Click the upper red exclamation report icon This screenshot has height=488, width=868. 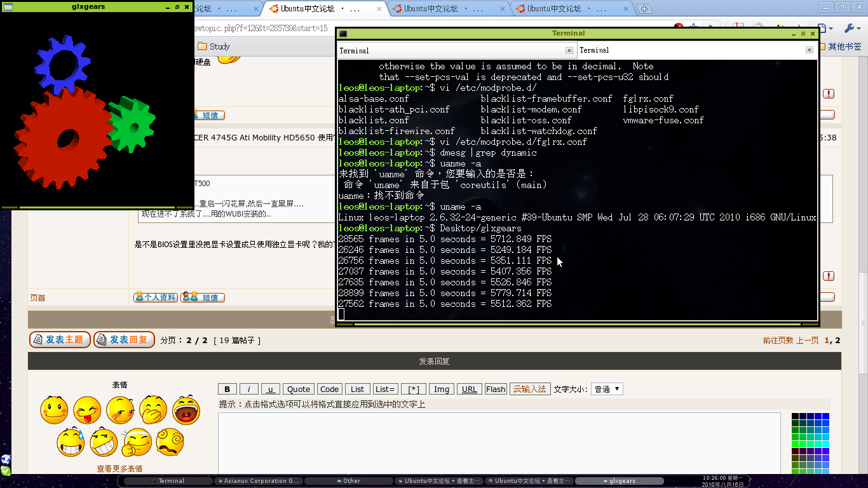coord(829,93)
